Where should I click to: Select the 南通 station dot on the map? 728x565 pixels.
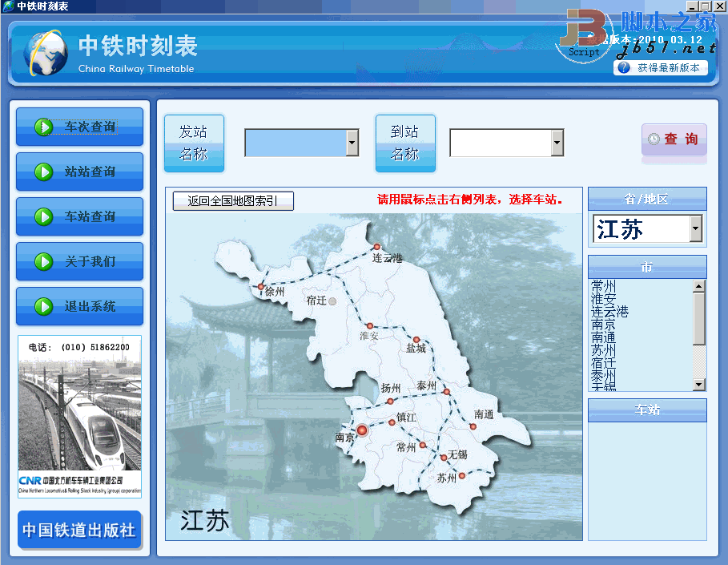[x=473, y=426]
